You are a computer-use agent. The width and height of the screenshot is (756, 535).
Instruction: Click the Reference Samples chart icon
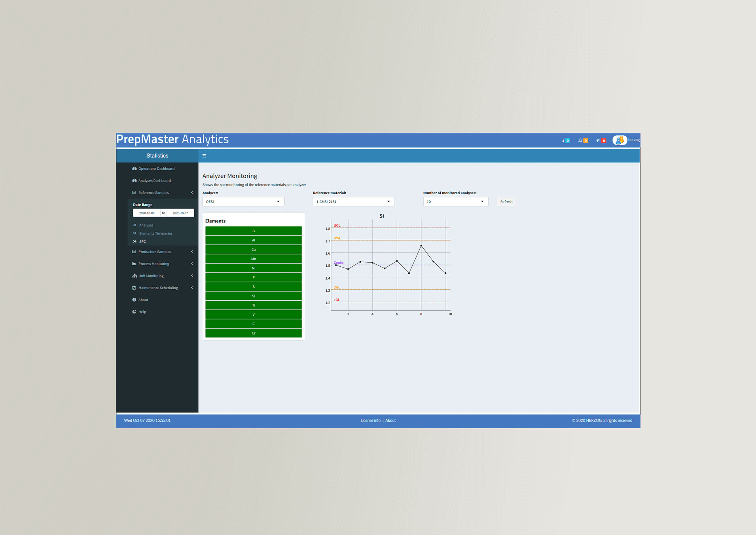click(134, 193)
